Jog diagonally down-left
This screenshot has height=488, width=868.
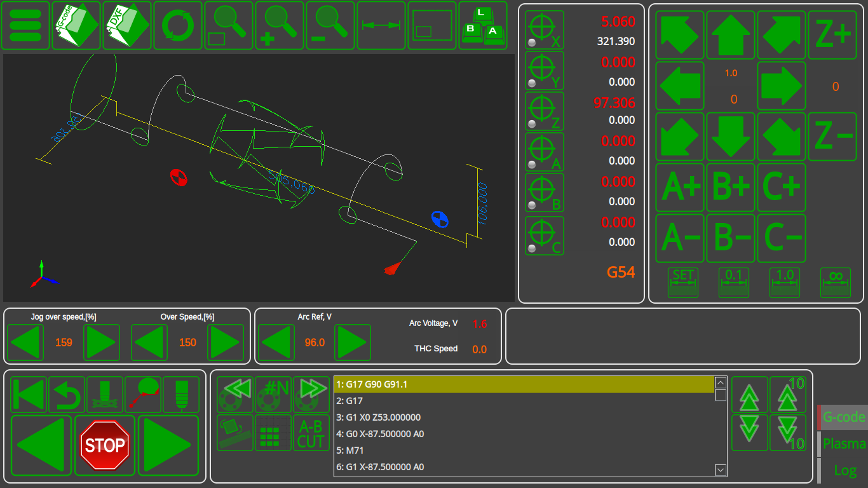680,137
